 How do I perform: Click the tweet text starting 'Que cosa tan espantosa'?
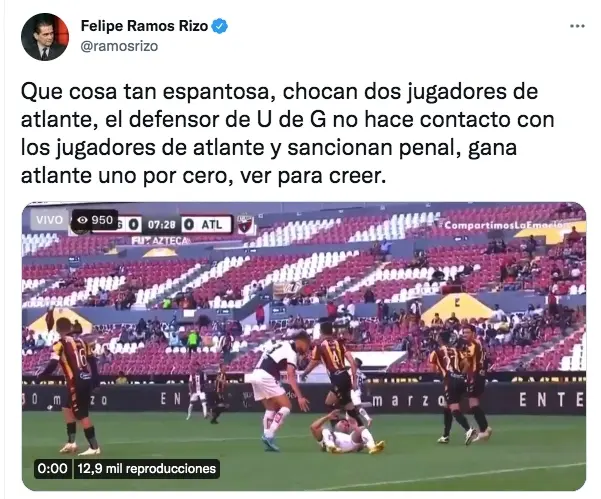[x=287, y=133]
